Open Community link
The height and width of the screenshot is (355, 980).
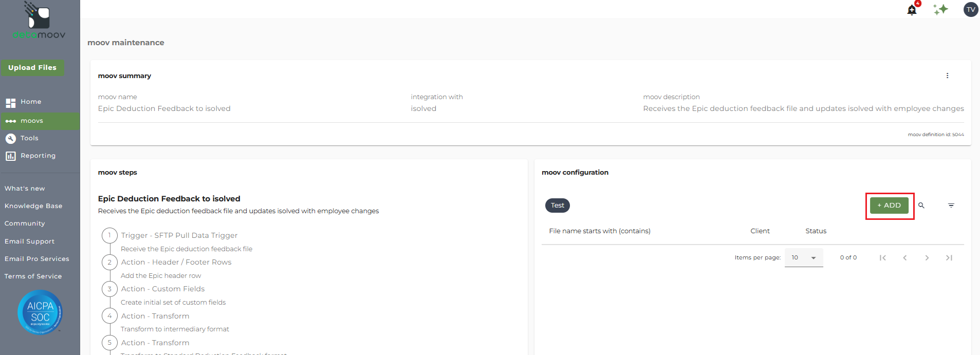[25, 223]
